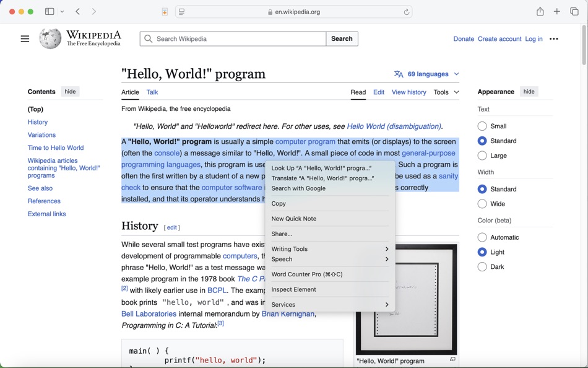Open the Wikipedia hamburger main menu
This screenshot has height=368, width=588.
click(25, 38)
